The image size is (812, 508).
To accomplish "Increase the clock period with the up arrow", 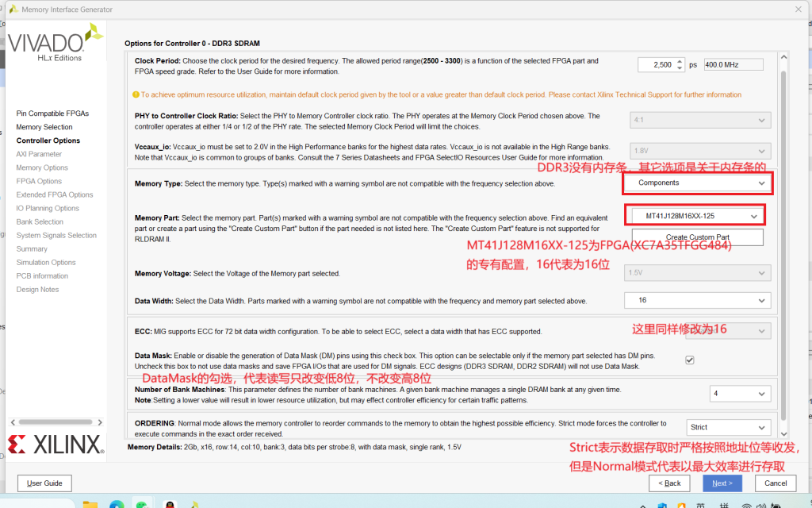I will click(x=680, y=61).
